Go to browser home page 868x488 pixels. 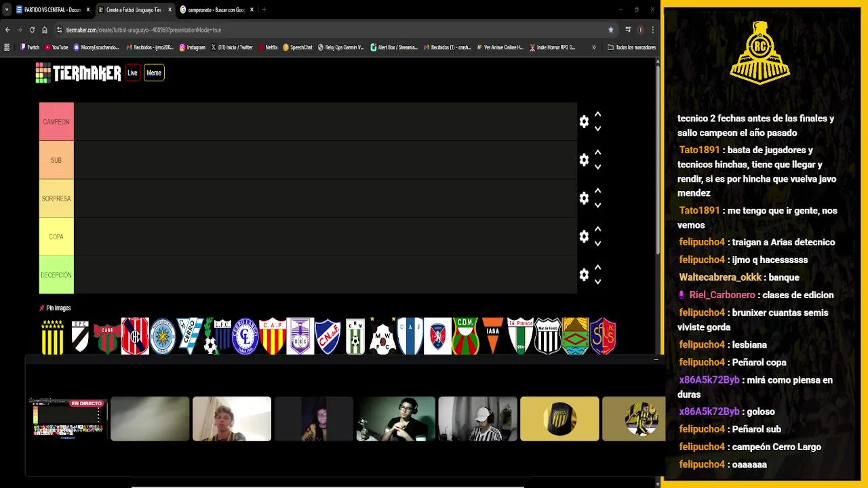[x=45, y=30]
